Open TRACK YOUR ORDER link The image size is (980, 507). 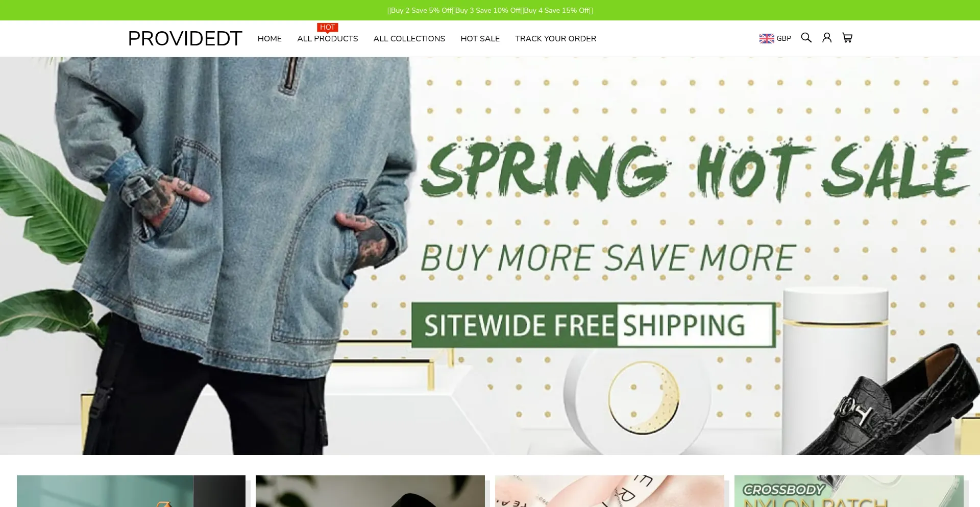556,39
